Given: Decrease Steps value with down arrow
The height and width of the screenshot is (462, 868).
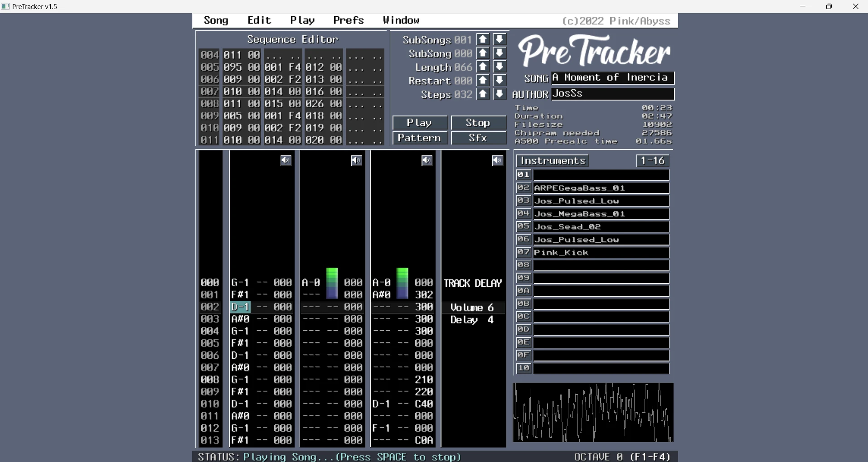Looking at the screenshot, I should (499, 94).
